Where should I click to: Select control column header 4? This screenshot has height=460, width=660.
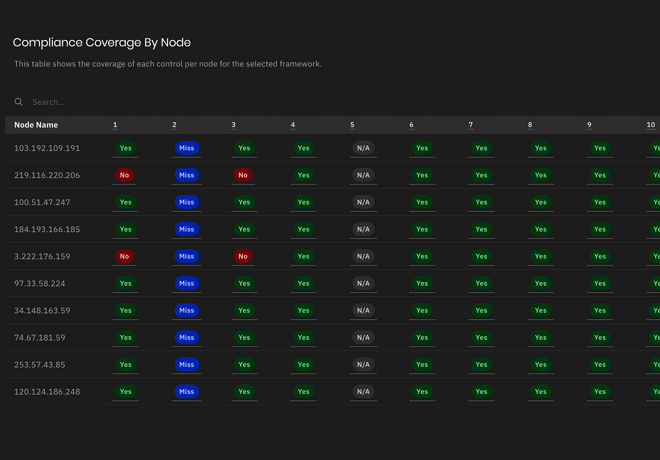tap(293, 125)
